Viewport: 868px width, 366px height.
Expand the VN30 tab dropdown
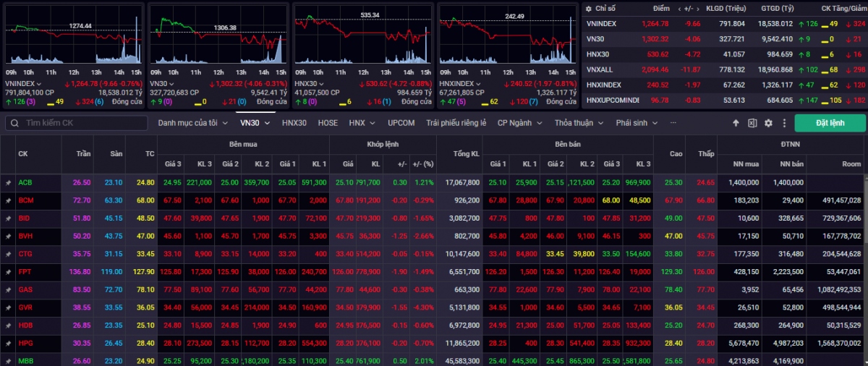267,123
